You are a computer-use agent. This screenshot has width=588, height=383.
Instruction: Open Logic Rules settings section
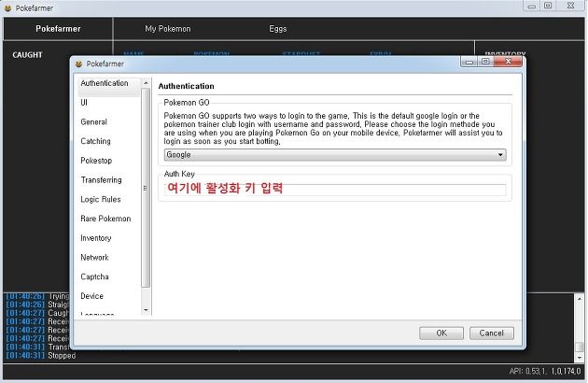click(x=101, y=199)
